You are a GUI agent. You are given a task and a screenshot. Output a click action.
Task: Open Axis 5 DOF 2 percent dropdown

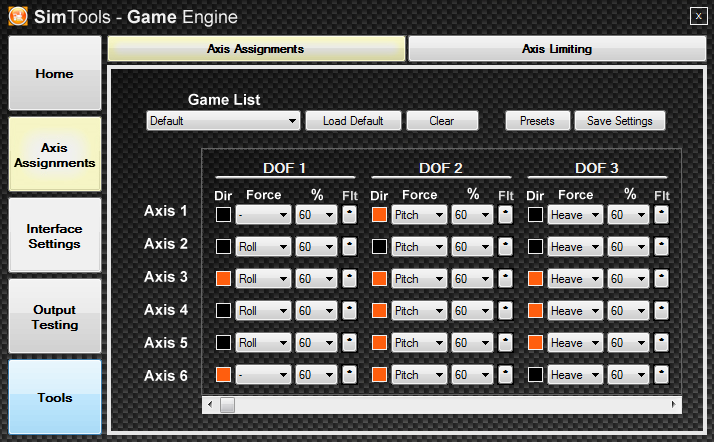tap(473, 342)
